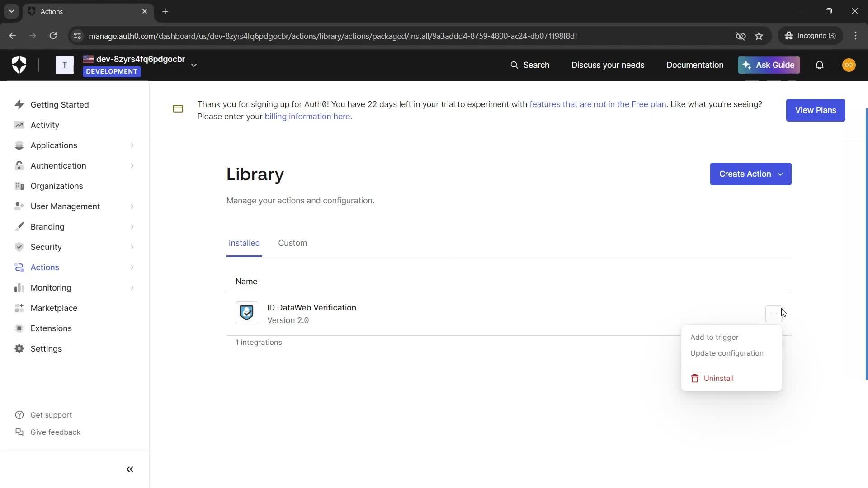The height and width of the screenshot is (488, 868).
Task: Open the Create Action dropdown
Action: [750, 174]
